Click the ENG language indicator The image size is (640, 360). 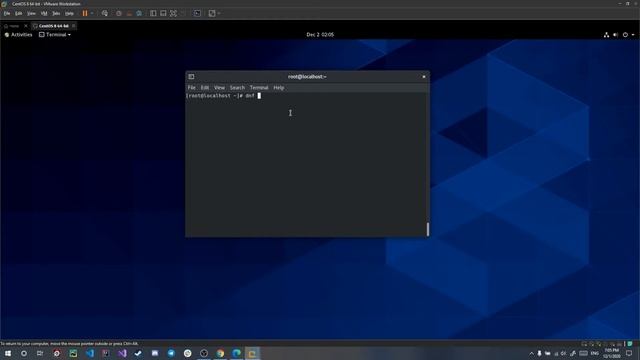click(x=595, y=353)
